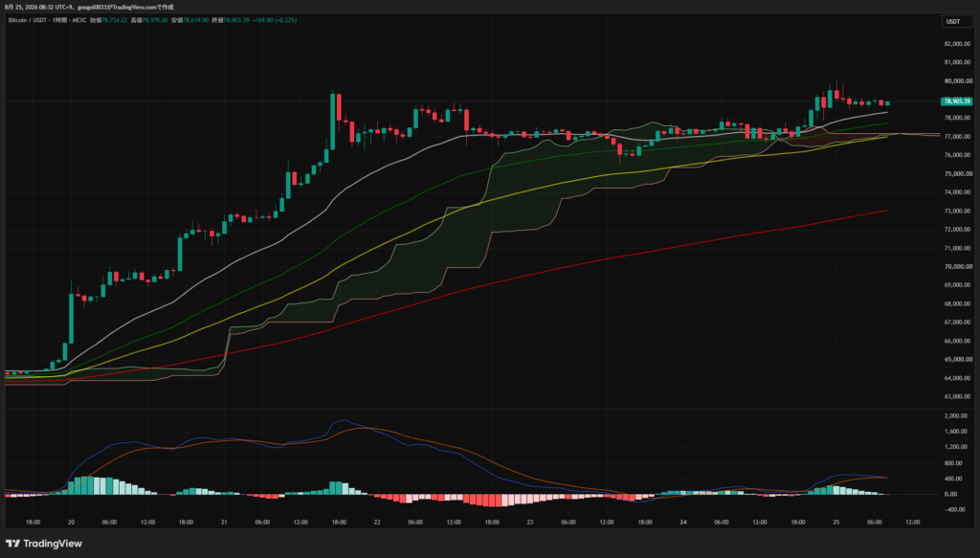
Task: Click the 64,000.00 price axis label
Action: pos(958,378)
